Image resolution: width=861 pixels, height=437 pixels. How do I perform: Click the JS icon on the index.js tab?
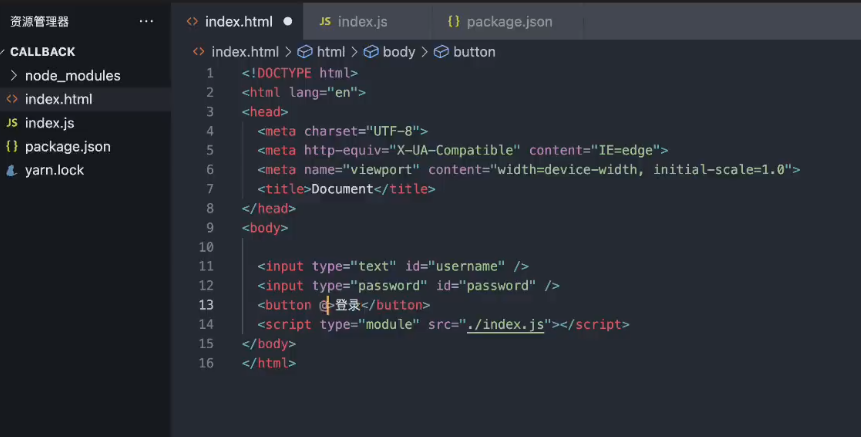(325, 21)
